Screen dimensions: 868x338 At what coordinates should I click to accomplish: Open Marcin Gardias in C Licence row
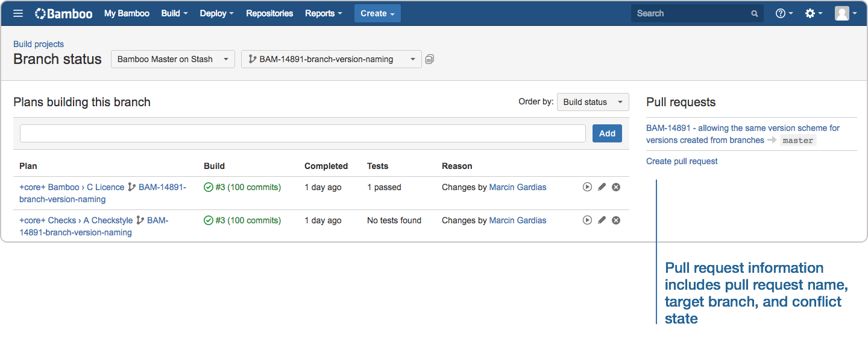pos(518,187)
